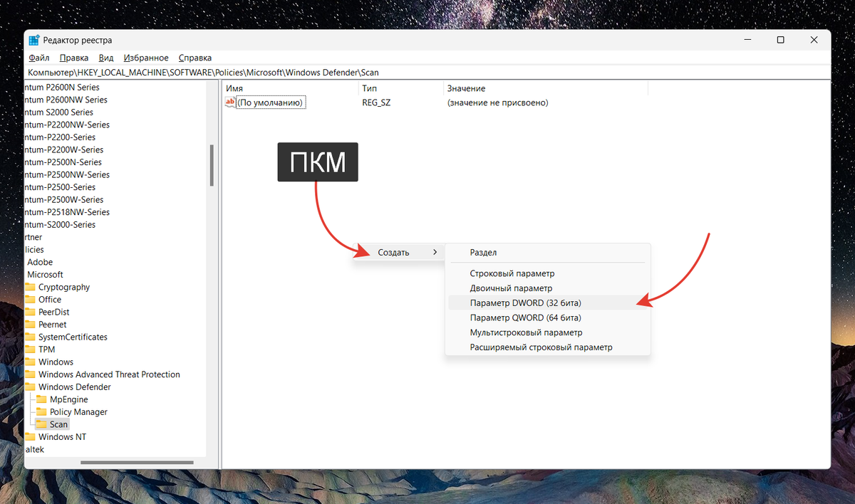This screenshot has height=504, width=855.
Task: Maximize the Редактор реестра window
Action: 780,41
